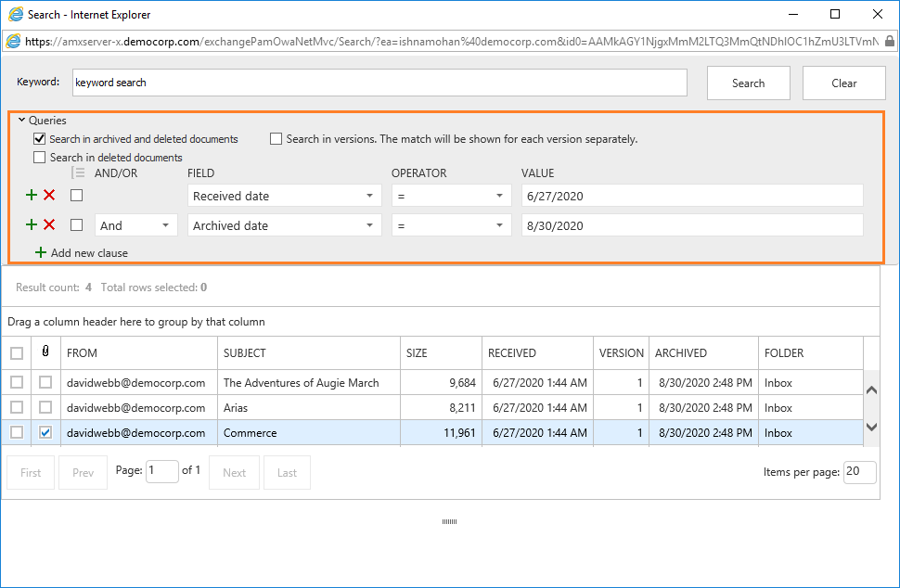
Task: Click the Clear button
Action: [843, 83]
